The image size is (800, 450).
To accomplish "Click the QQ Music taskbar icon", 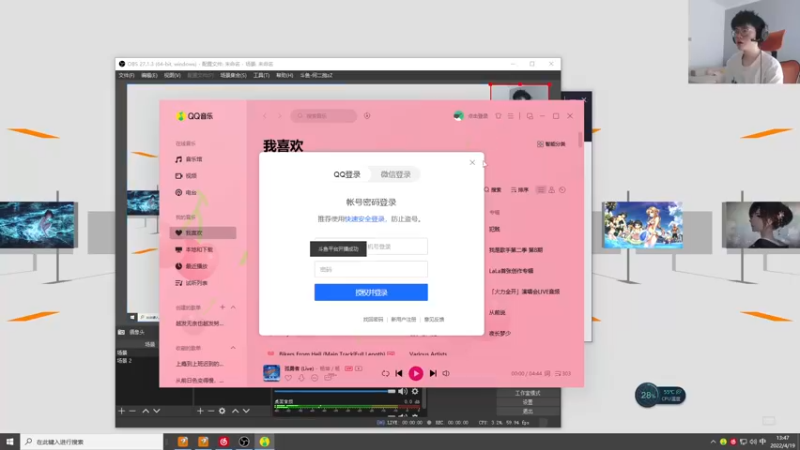I will pos(264,441).
